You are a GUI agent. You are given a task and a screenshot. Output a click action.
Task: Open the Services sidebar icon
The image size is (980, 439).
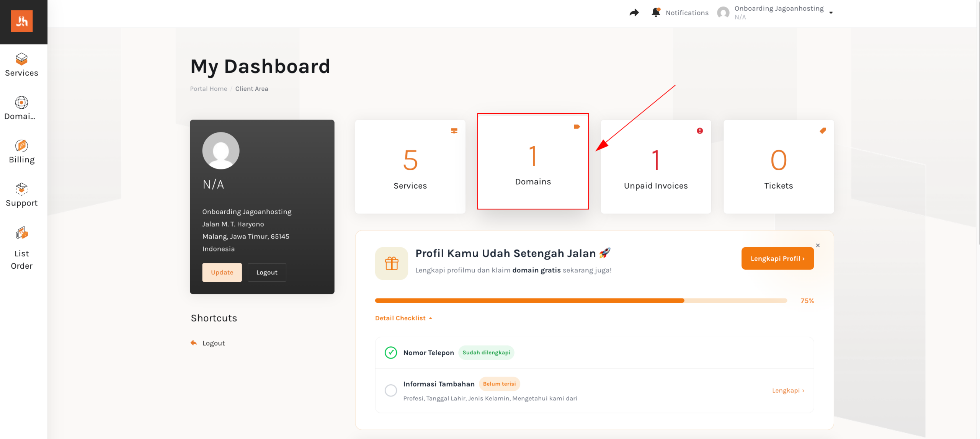click(x=21, y=59)
